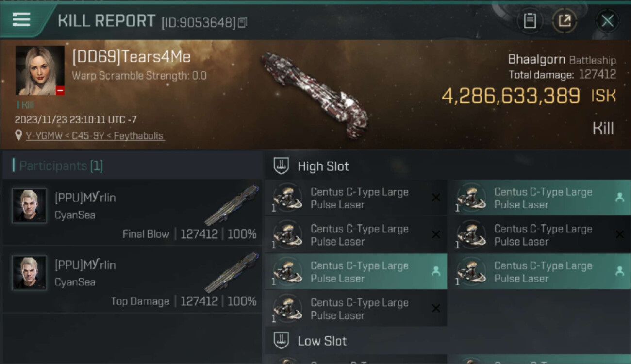Open the hamburger menu
Viewport: 631px width, 364px height.
21,19
